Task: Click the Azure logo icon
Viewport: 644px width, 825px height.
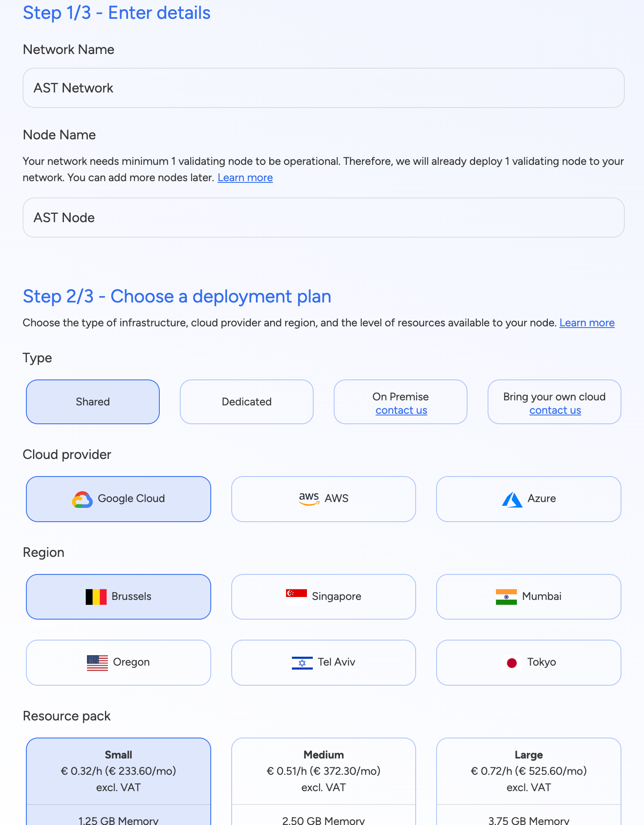Action: 512,500
